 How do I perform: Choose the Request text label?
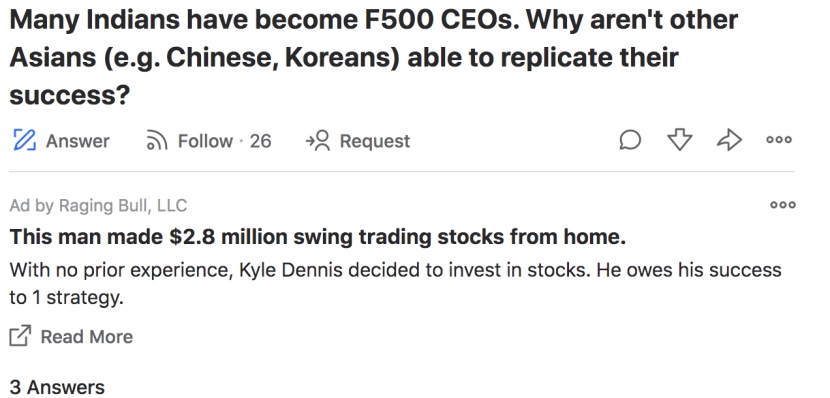tap(375, 141)
